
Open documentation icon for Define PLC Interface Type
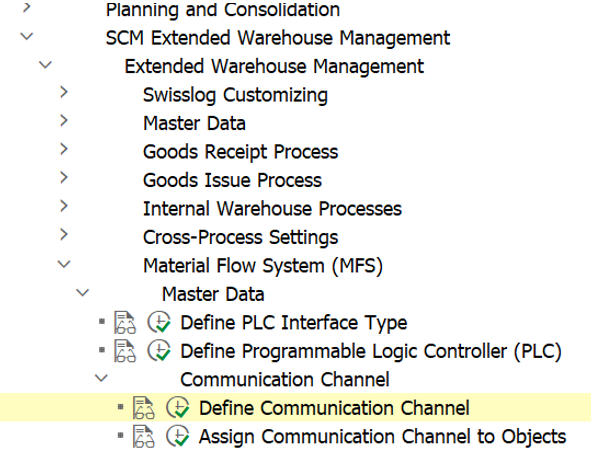click(x=125, y=323)
